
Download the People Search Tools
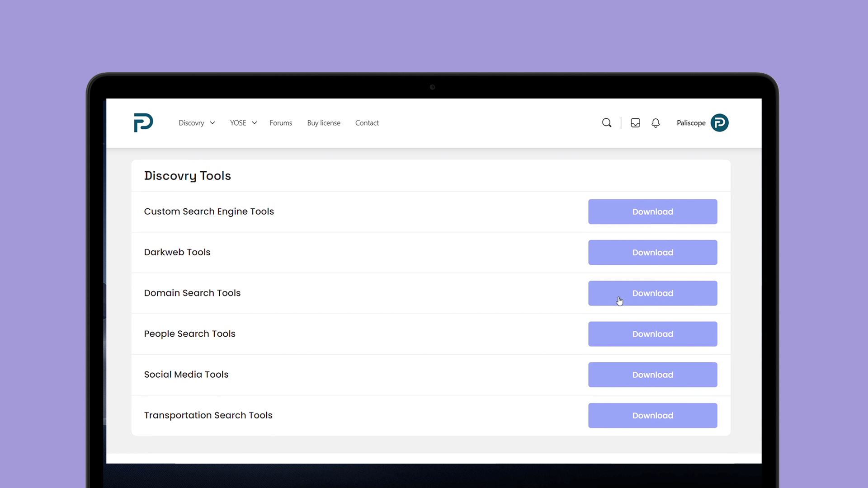tap(652, 334)
